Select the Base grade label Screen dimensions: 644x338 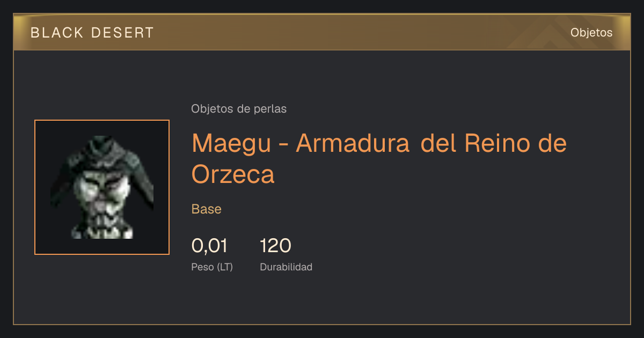[207, 209]
